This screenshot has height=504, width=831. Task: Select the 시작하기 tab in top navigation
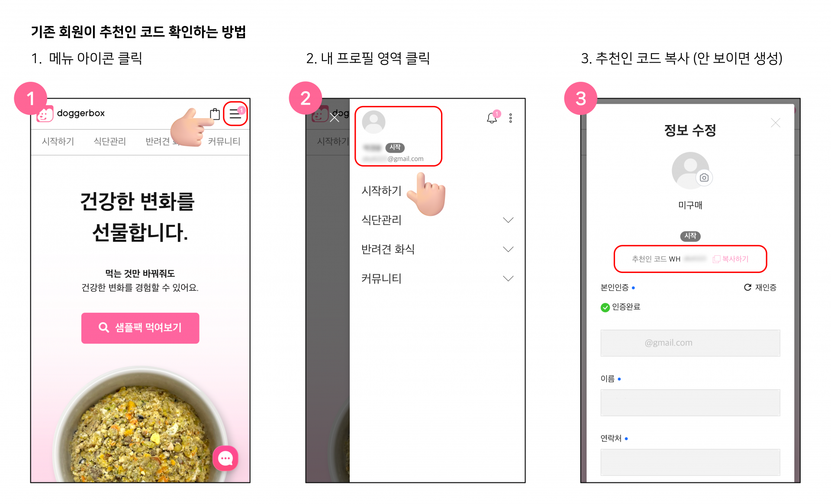pyautogui.click(x=58, y=141)
